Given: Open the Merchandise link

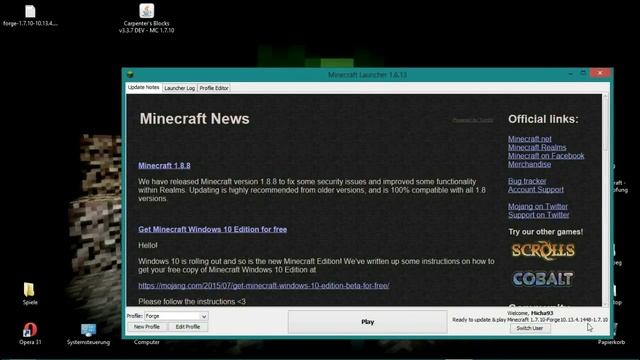Looking at the screenshot, I should (x=529, y=164).
